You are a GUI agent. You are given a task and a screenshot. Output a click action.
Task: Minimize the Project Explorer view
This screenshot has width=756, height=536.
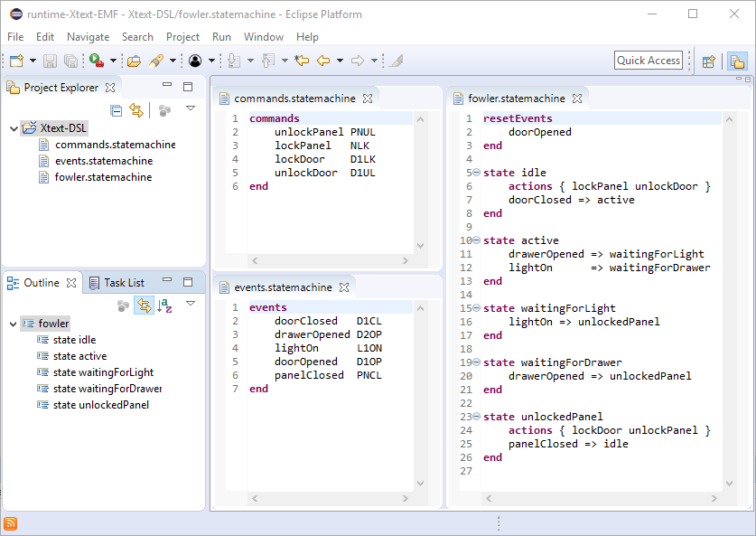(167, 84)
